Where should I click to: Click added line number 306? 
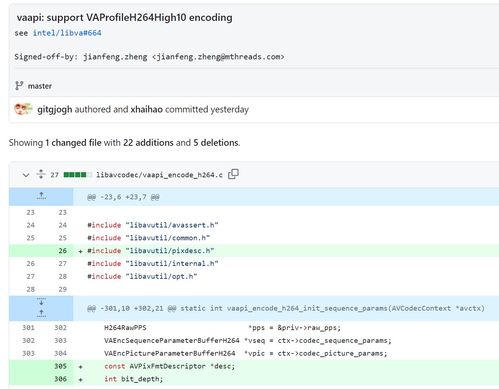pos(60,379)
